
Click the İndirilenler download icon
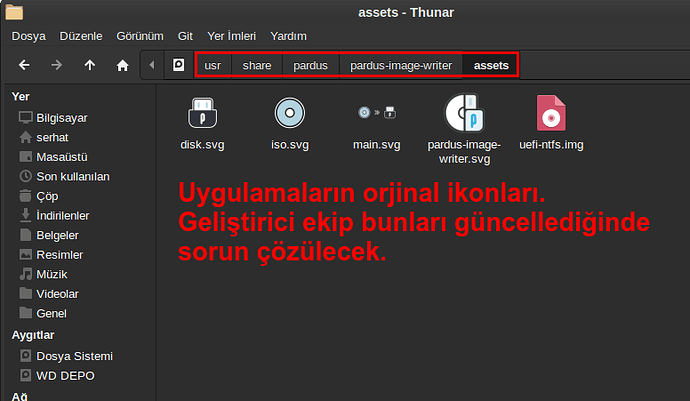pyautogui.click(x=26, y=215)
